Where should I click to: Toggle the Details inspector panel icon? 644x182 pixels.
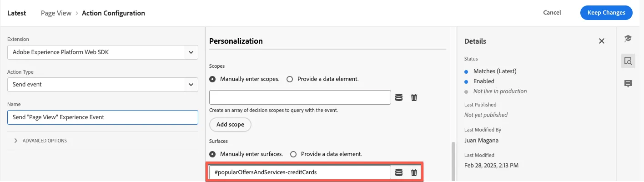(628, 61)
